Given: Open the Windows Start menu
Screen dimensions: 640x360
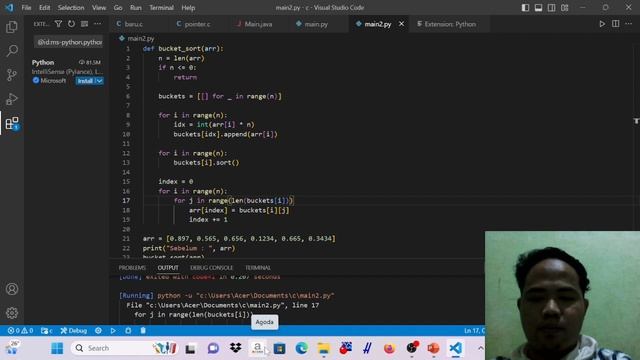Looking at the screenshot, I should tap(58, 348).
